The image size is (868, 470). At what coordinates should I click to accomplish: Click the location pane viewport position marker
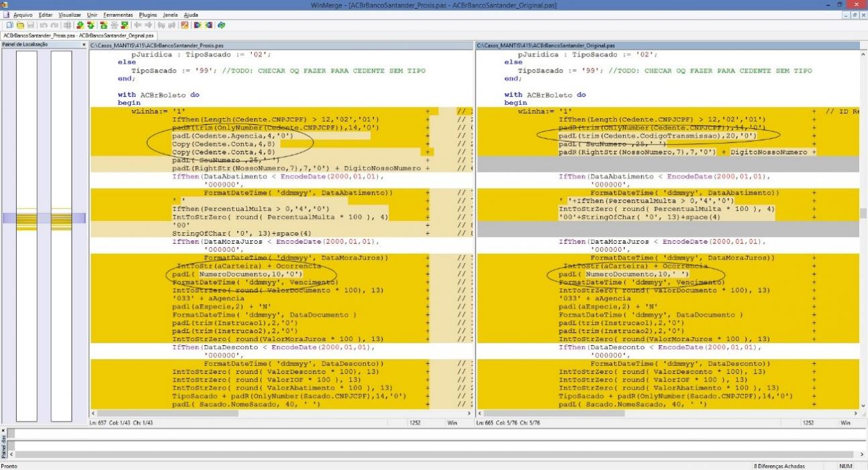44,218
